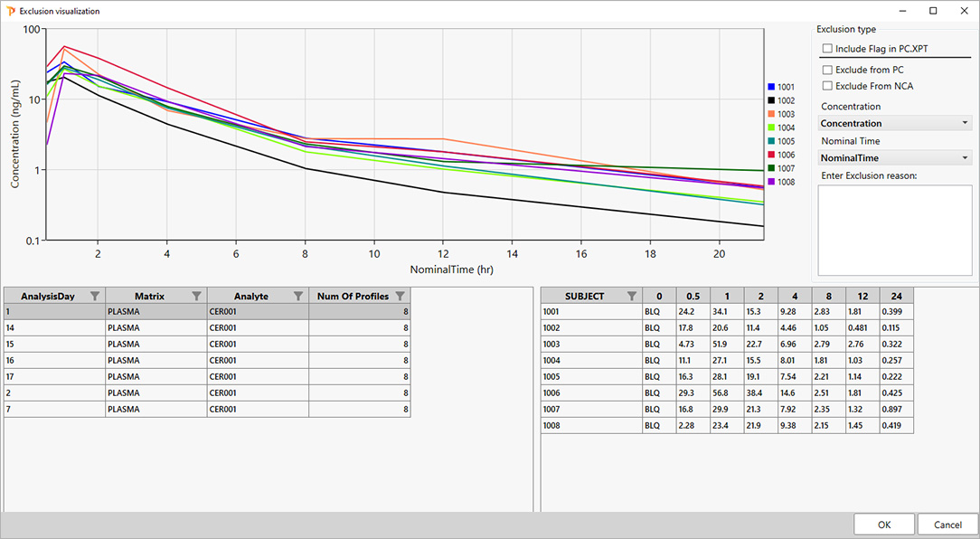Click the SUBJECT column filter icon

[631, 296]
